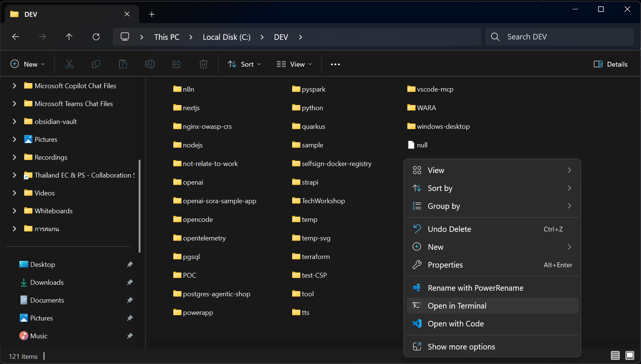The image size is (641, 364).
Task: Click Local Disk (C:) in breadcrumb
Action: pos(227,37)
